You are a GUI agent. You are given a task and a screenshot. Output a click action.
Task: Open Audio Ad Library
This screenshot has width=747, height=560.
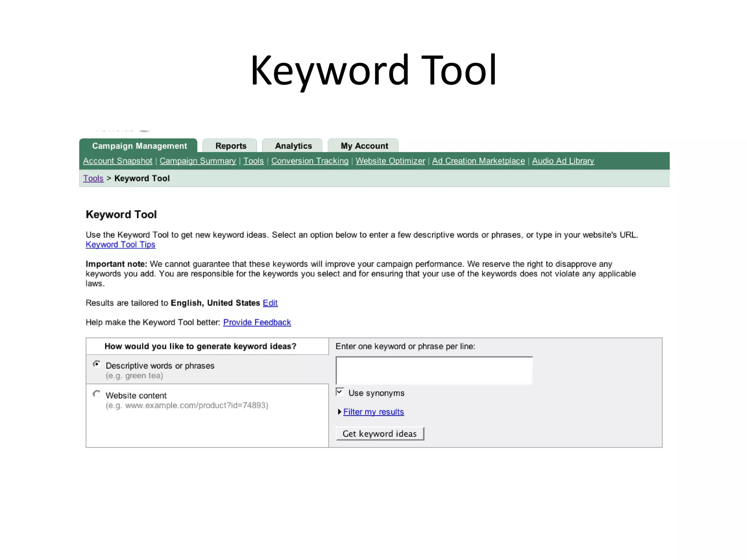(x=563, y=161)
